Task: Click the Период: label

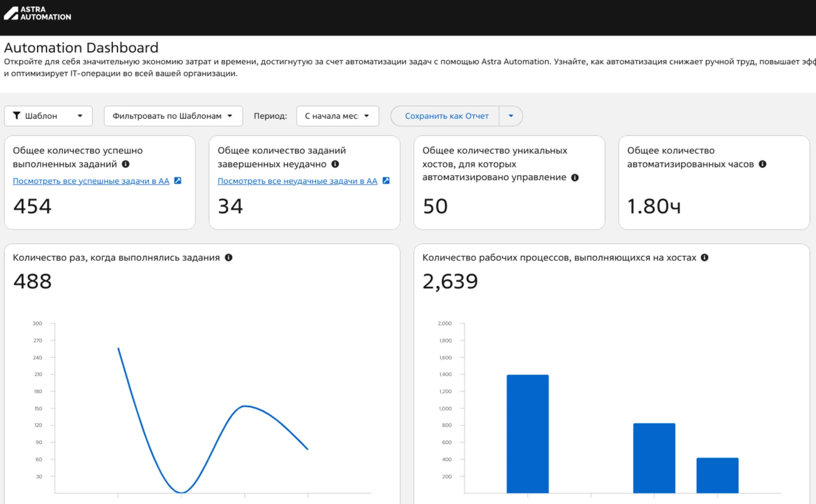Action: tap(270, 116)
